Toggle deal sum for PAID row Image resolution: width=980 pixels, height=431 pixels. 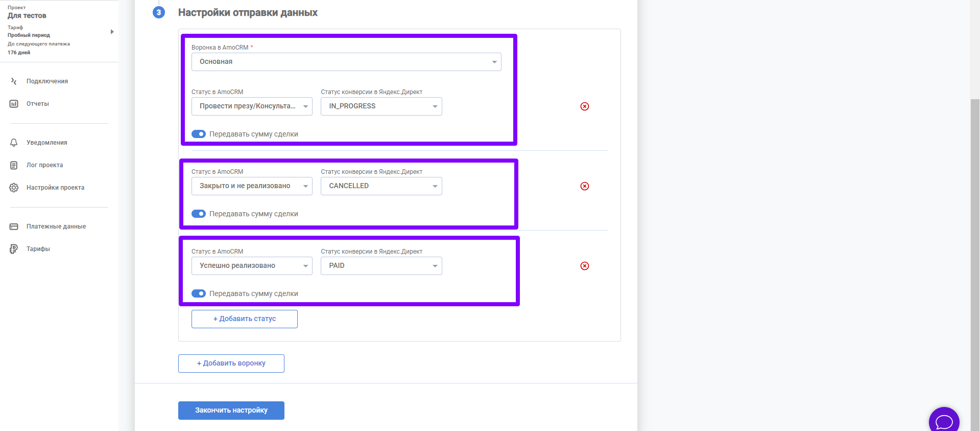tap(199, 293)
